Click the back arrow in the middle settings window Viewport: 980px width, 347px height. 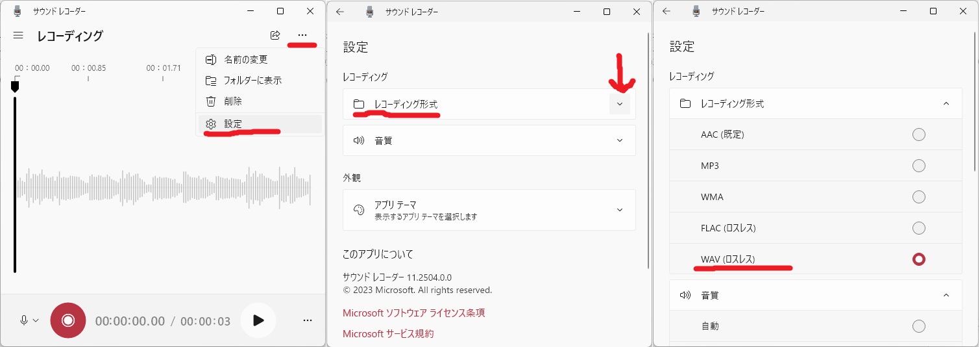[x=340, y=12]
